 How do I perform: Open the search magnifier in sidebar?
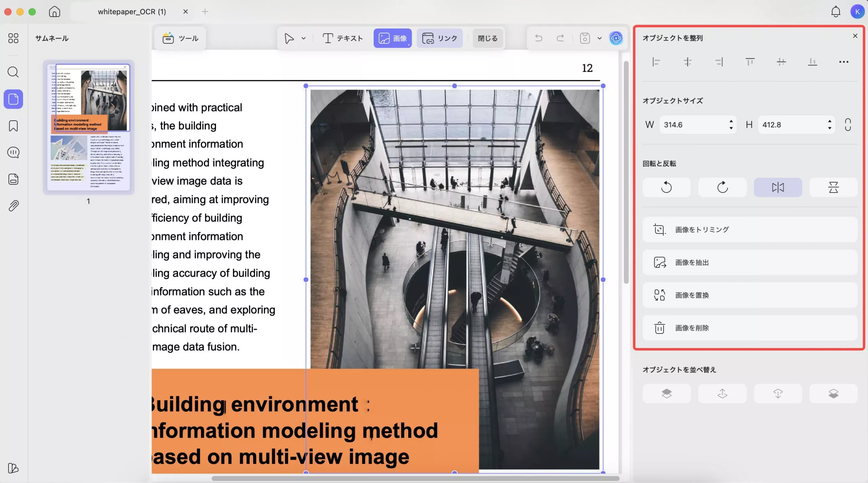coord(13,72)
